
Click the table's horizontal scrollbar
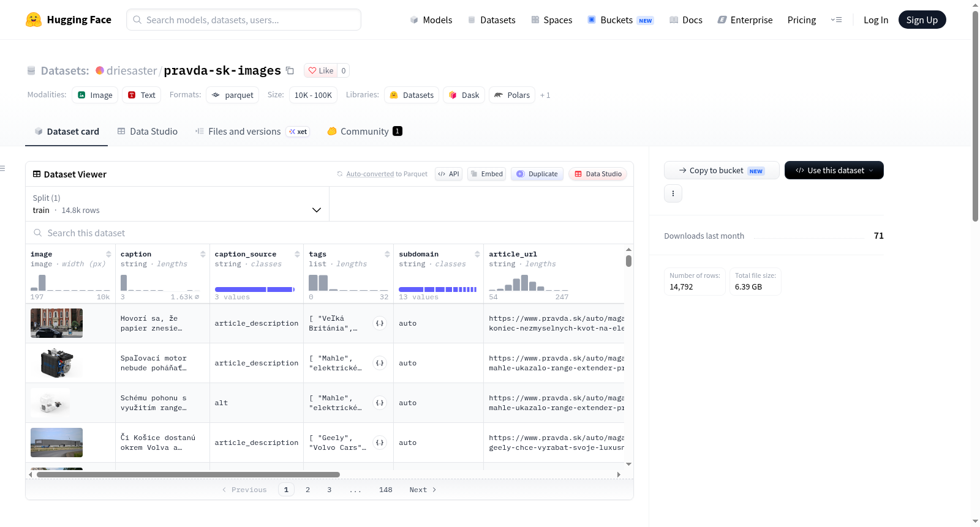(x=188, y=474)
